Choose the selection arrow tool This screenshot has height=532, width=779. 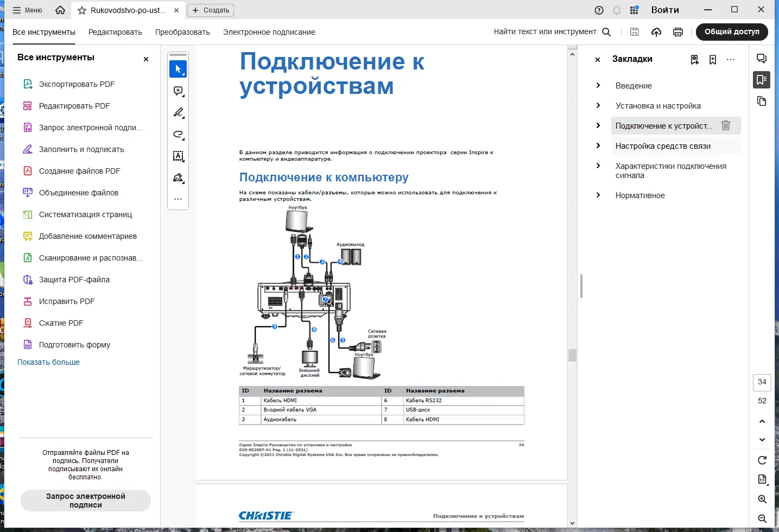click(178, 69)
